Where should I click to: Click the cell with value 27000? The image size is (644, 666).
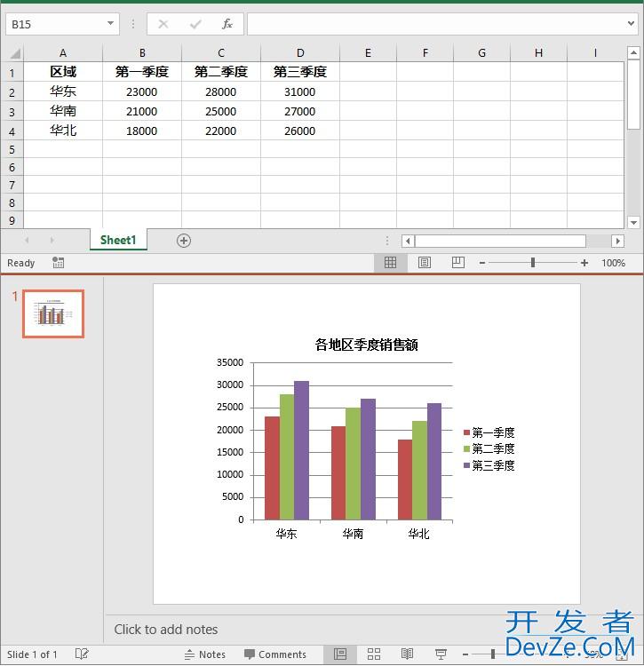(300, 111)
